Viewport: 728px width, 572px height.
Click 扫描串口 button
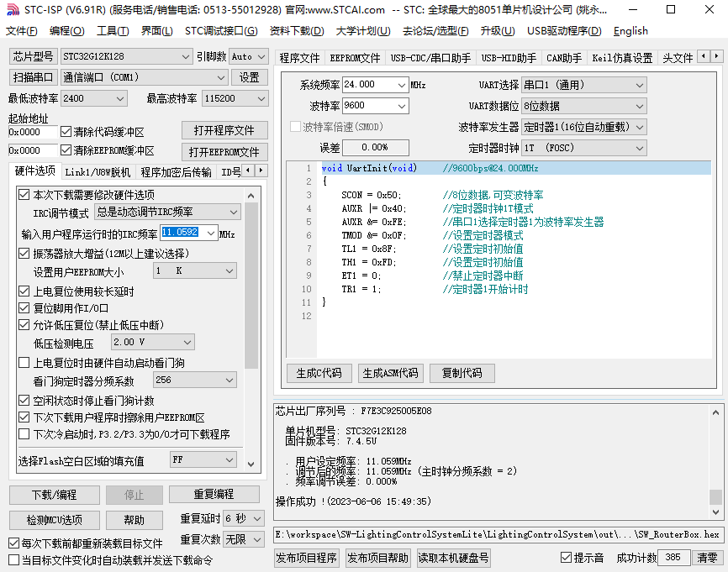34,77
